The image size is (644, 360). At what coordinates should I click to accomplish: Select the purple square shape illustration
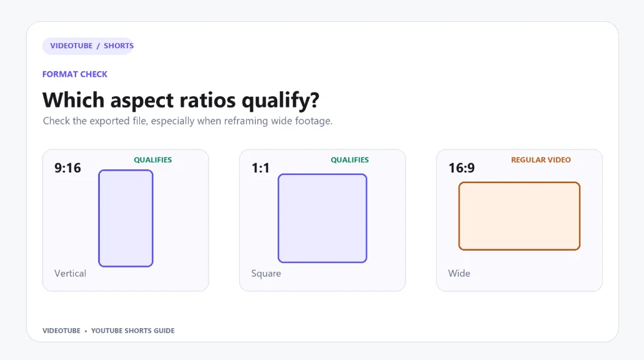[x=322, y=218]
